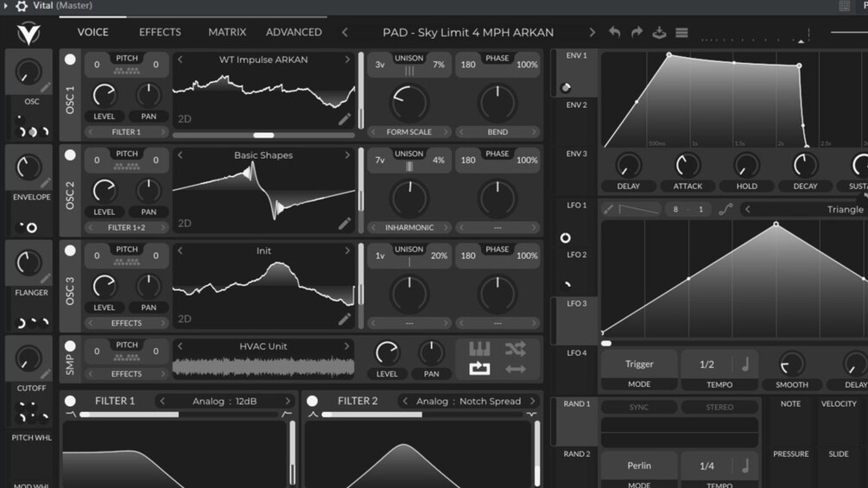Screen dimensions: 868x488
Task: Switch to the EFFECTS tab
Action: [160, 32]
